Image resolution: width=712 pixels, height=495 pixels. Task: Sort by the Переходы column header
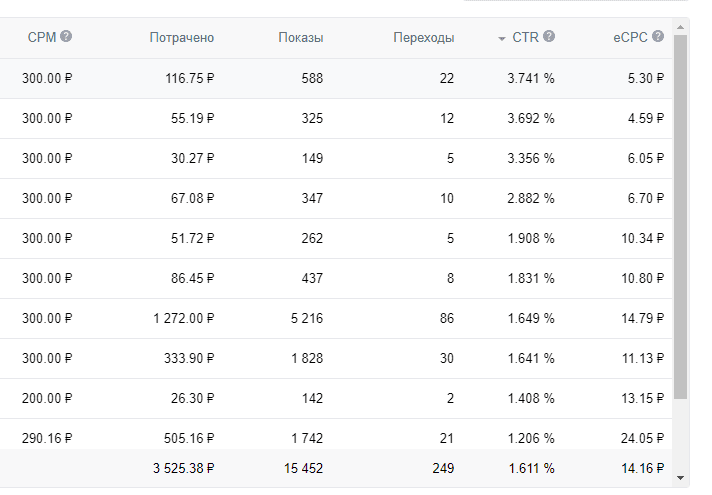[424, 38]
